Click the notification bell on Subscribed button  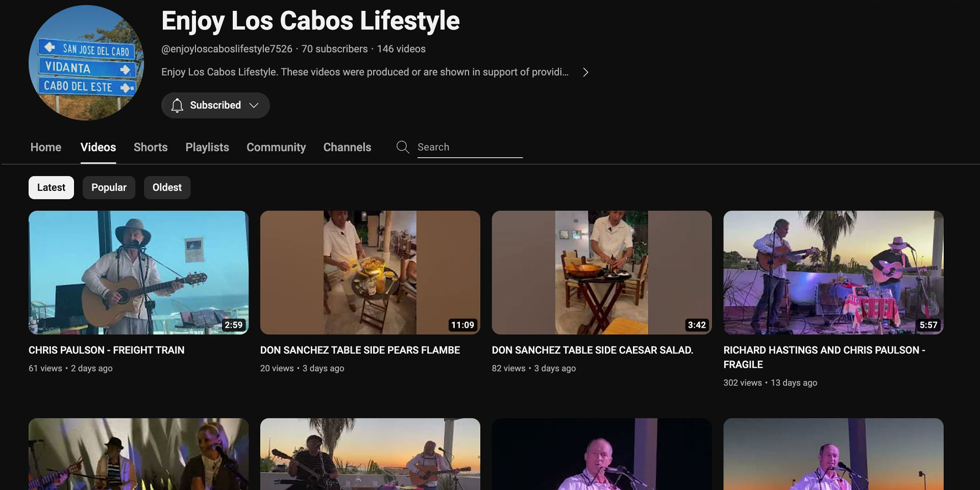coord(177,105)
